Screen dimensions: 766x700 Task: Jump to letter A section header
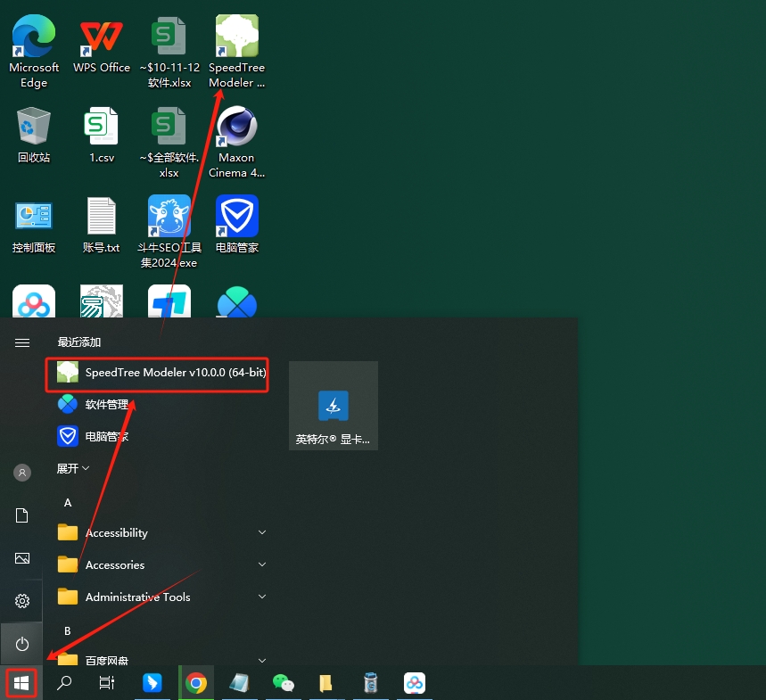[68, 503]
